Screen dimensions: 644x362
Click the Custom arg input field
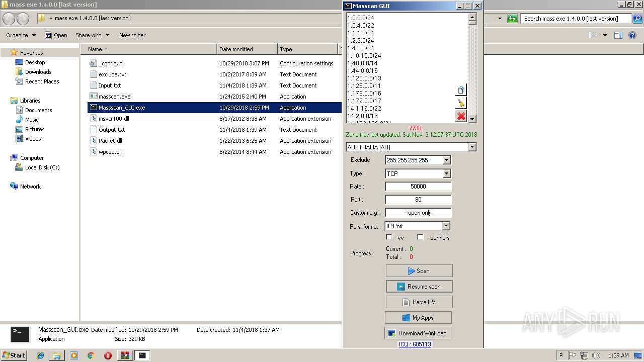[418, 213]
